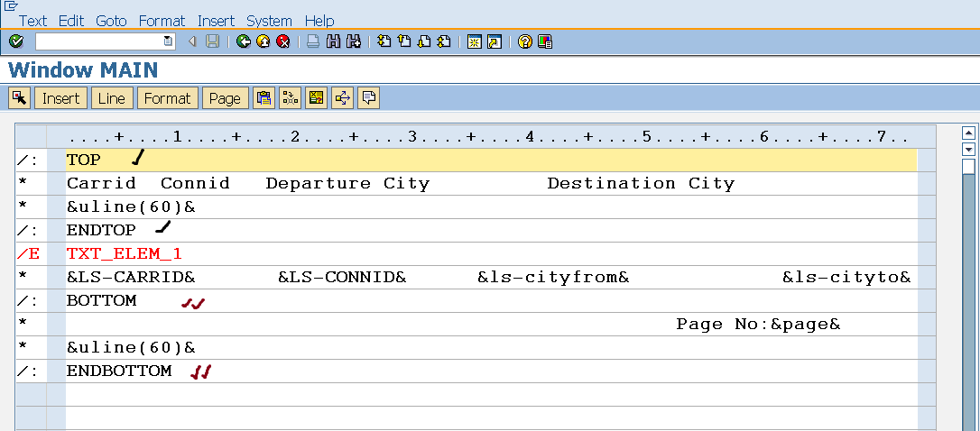Click the Format toolbar button

tap(168, 98)
